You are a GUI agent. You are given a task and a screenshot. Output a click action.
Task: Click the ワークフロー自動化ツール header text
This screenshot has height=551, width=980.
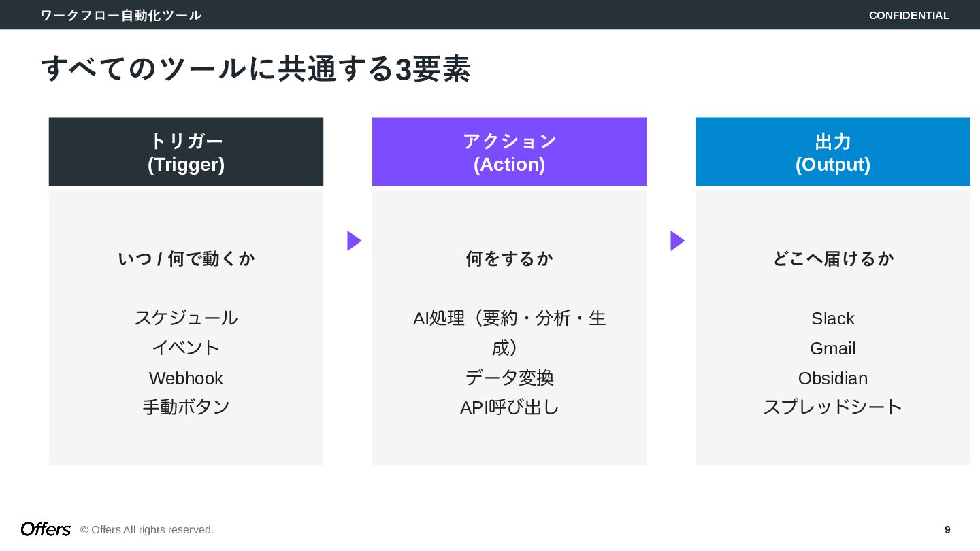(120, 15)
